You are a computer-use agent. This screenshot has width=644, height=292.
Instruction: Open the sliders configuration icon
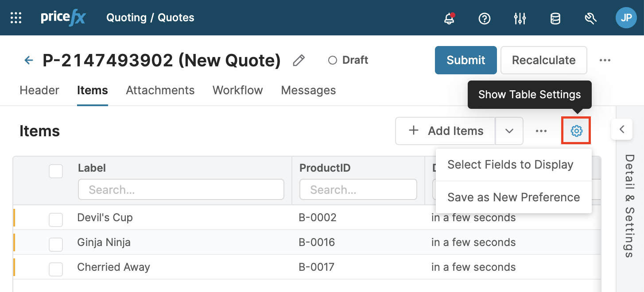coord(520,18)
